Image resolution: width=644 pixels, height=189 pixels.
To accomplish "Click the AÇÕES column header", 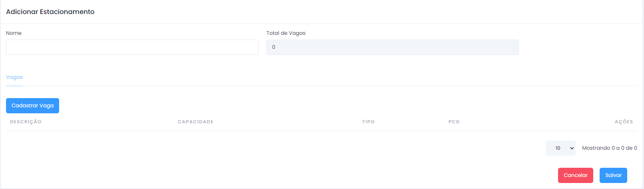I will point(624,122).
